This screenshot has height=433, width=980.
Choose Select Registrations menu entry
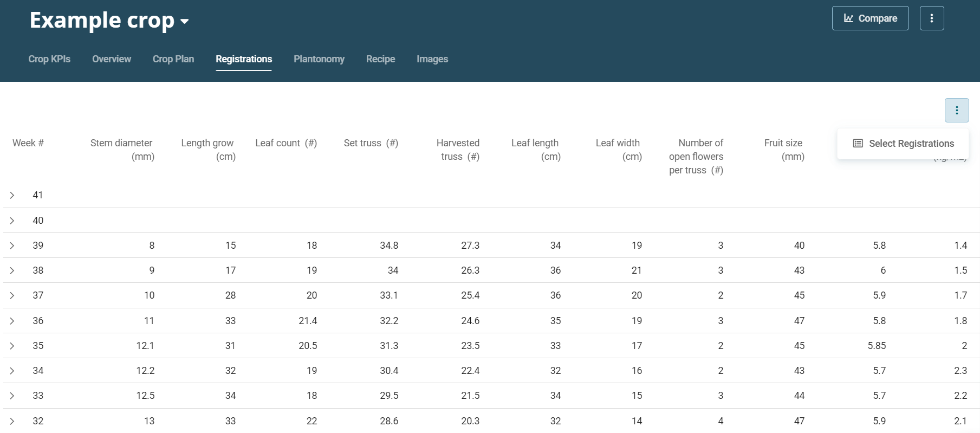pyautogui.click(x=903, y=144)
